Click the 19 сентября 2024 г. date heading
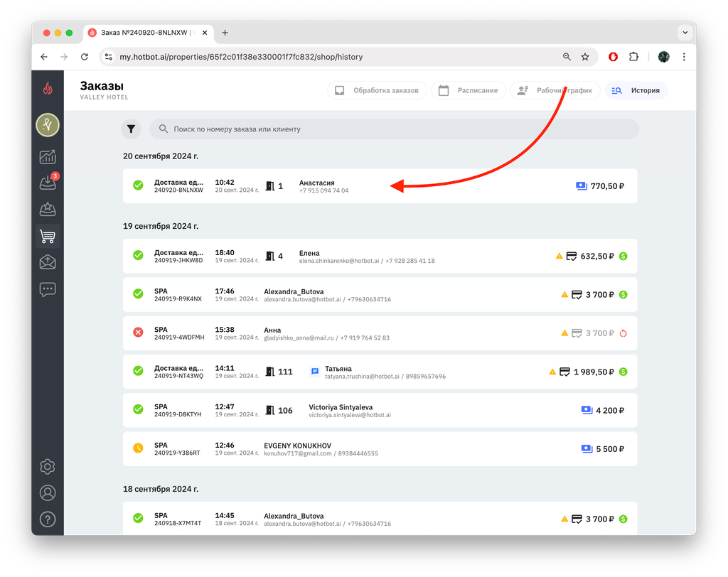The width and height of the screenshot is (728, 577). tap(160, 226)
